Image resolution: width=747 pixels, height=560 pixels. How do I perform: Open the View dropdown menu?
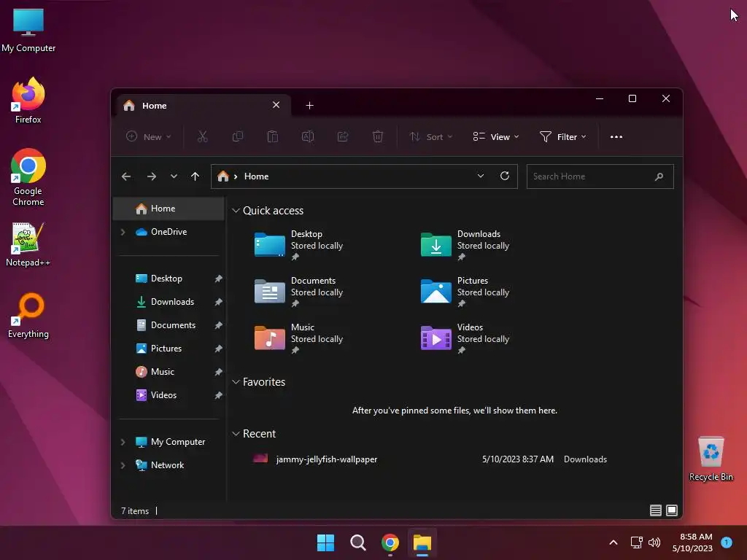pyautogui.click(x=495, y=136)
